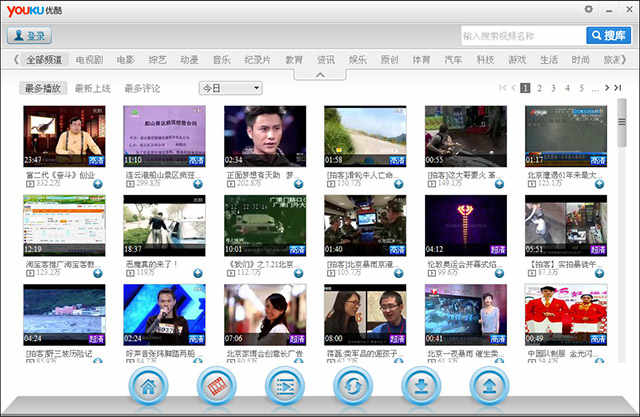The height and width of the screenshot is (417, 640).
Task: Click the video name search field
Action: pos(524,36)
